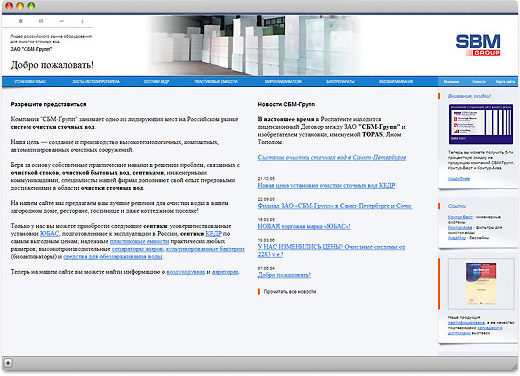Image resolution: width=520 pixels, height=376 pixels.
Task: Click the home icon above the tagline
Action: click(21, 21)
